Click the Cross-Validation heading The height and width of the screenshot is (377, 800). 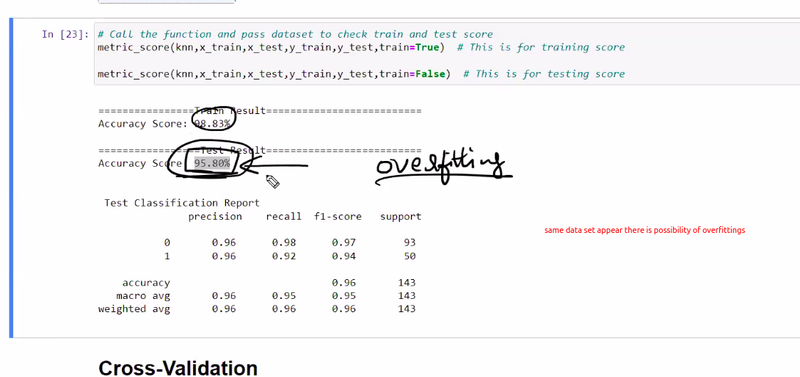[x=178, y=368]
